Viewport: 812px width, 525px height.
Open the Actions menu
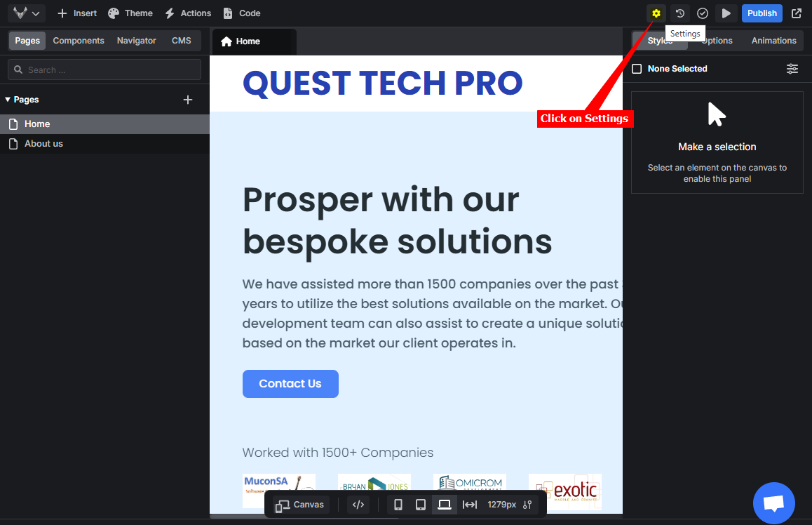pos(188,13)
